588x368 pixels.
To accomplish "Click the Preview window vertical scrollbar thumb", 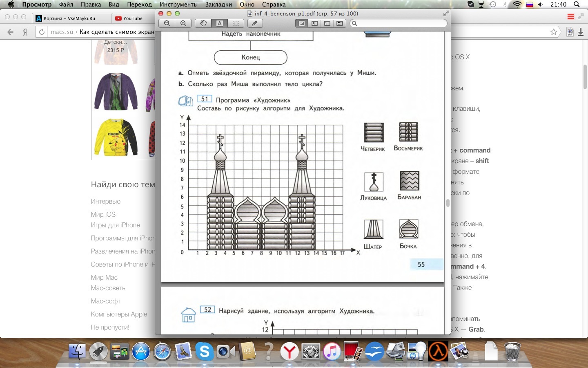I will 448,203.
